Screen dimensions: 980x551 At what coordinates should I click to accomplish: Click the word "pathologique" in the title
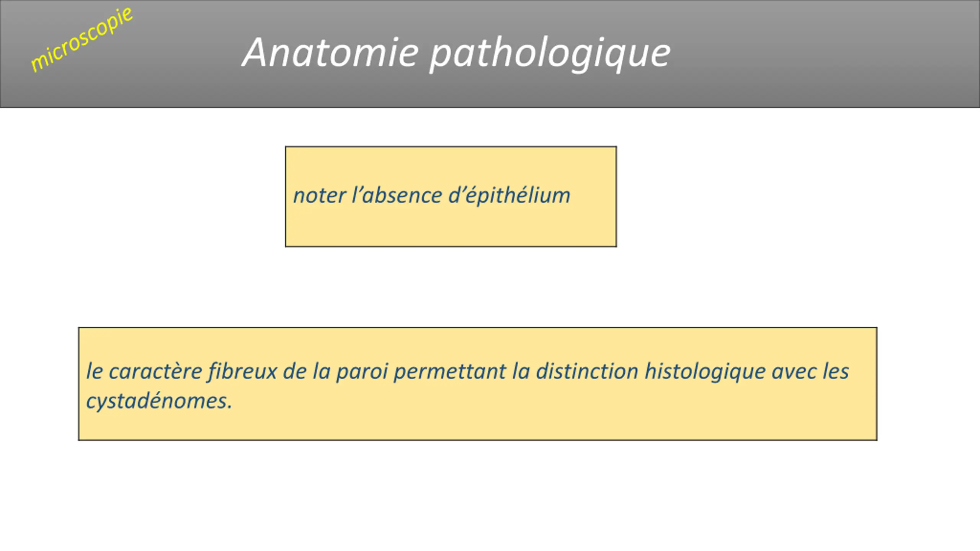550,54
